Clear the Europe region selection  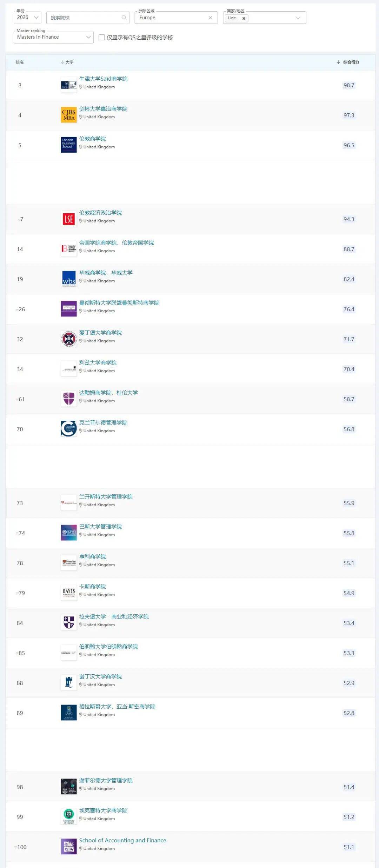point(210,18)
